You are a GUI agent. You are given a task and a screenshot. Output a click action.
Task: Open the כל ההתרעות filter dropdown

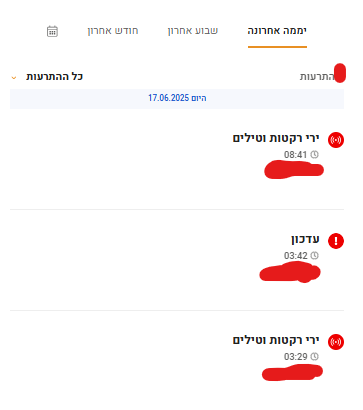[x=47, y=77]
